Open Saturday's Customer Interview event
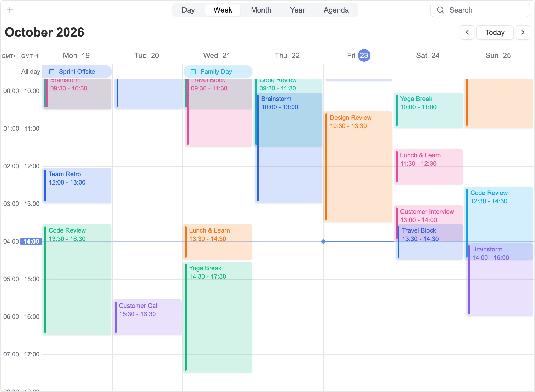Viewport: 535px width, 392px height. coord(428,215)
